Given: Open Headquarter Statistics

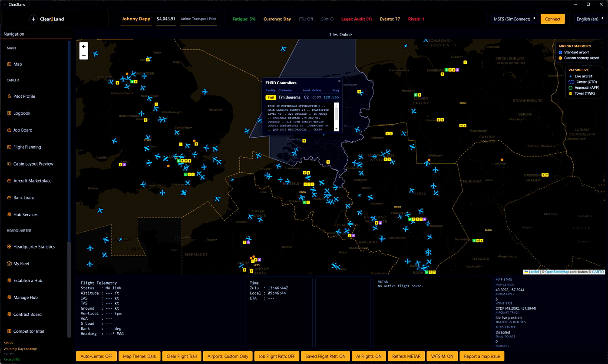Looking at the screenshot, I should pos(31,247).
